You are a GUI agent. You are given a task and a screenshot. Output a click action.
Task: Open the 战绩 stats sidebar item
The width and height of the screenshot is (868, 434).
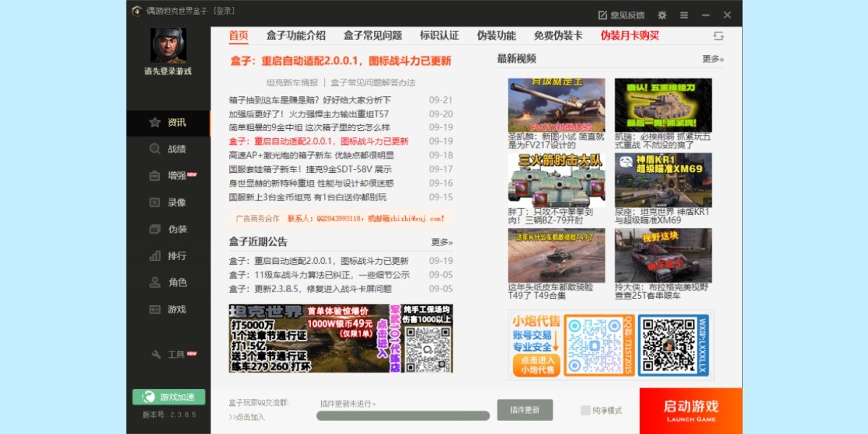click(169, 149)
